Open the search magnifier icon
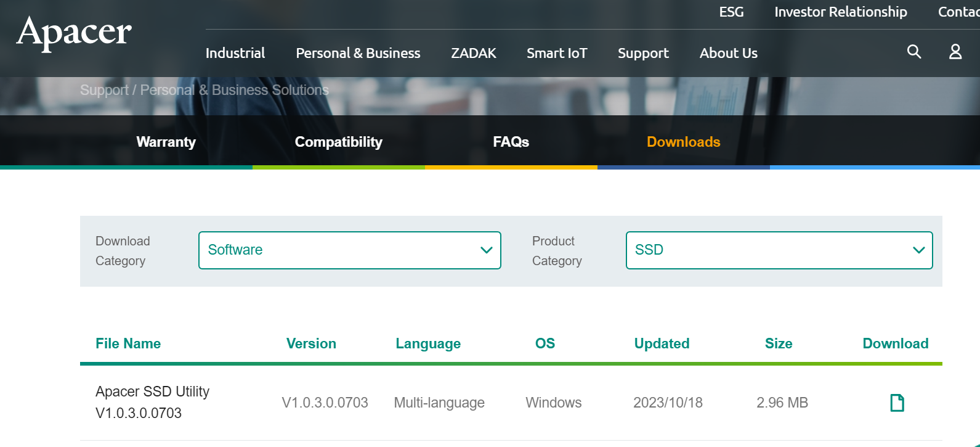This screenshot has width=980, height=447. 914,52
